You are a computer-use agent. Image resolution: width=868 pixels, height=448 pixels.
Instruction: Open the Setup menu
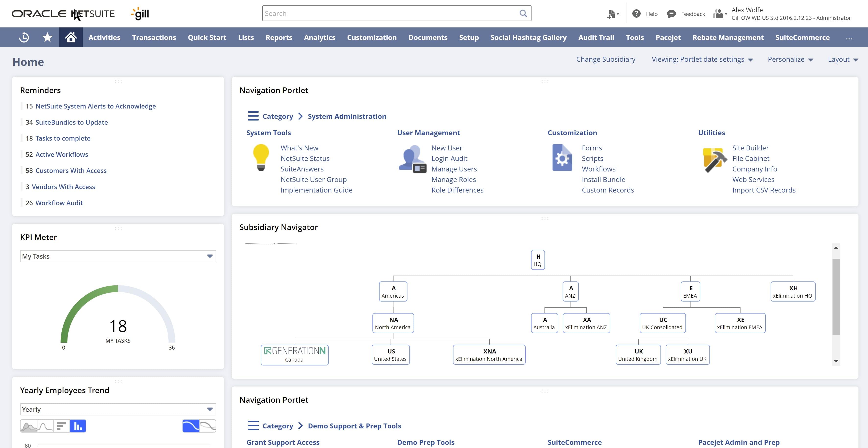pyautogui.click(x=469, y=37)
